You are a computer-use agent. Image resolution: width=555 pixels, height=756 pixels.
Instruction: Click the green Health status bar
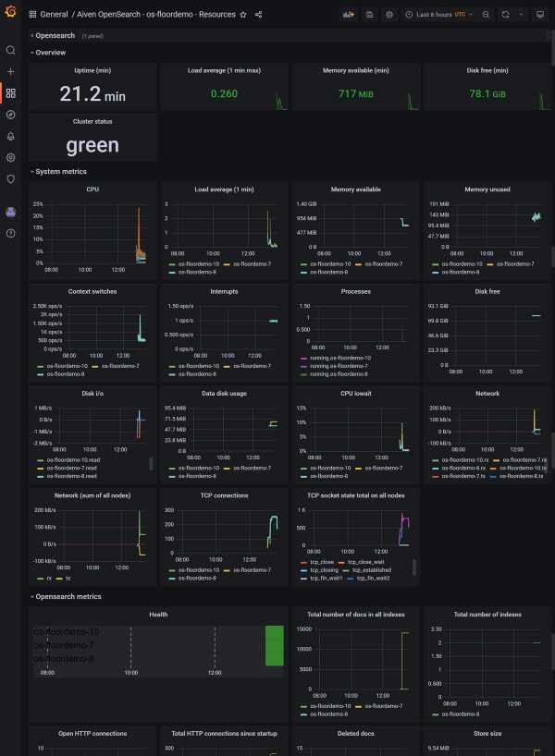tap(274, 646)
